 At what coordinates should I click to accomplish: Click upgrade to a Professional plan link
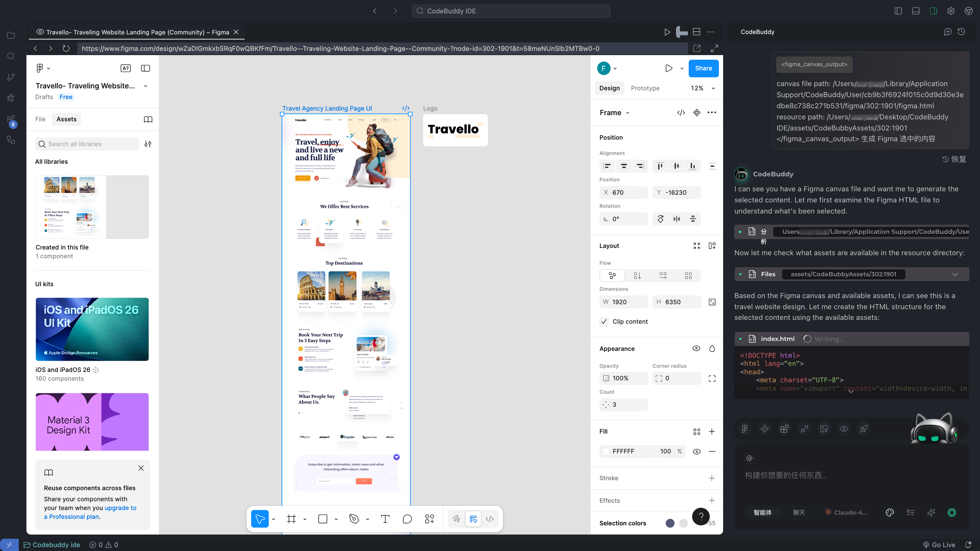click(90, 512)
